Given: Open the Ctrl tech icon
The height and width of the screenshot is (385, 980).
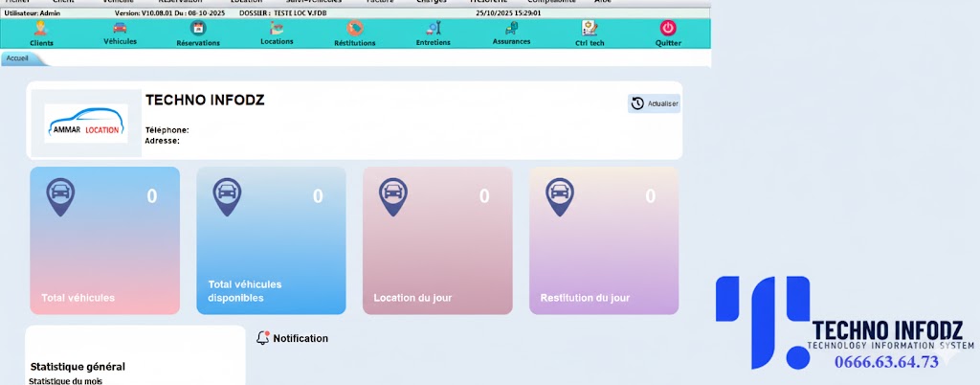Looking at the screenshot, I should pos(589,32).
